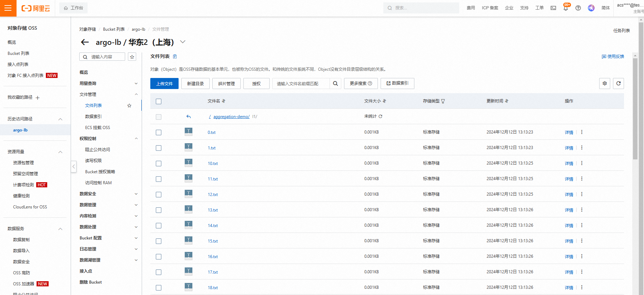
Task: Collapse the 数据服务 group
Action: [x=60, y=229]
